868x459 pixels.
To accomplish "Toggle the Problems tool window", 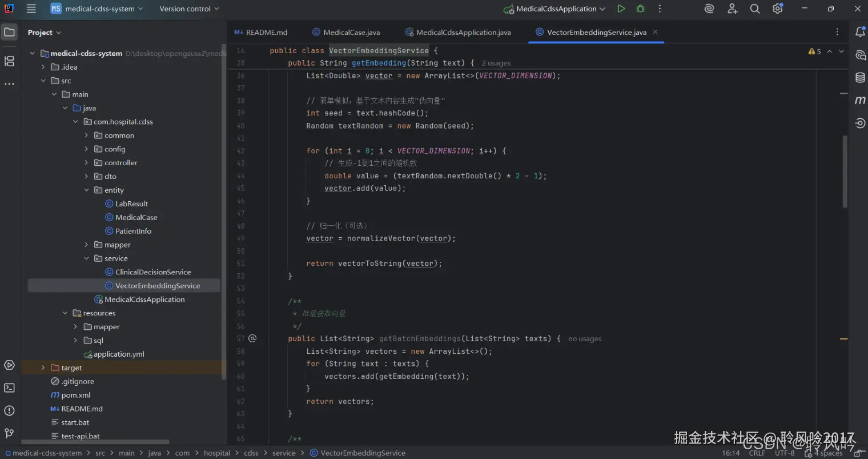I will pos(9,410).
